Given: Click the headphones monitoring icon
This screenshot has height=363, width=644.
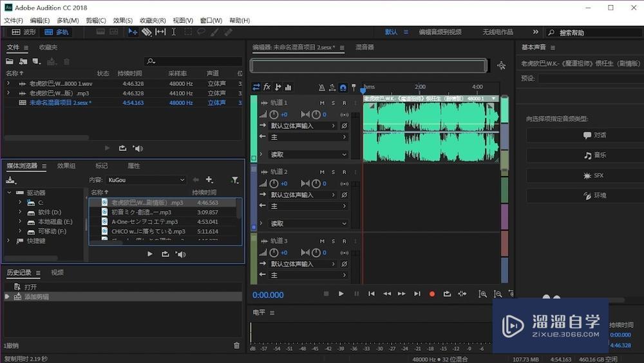Looking at the screenshot, I should point(343,87).
